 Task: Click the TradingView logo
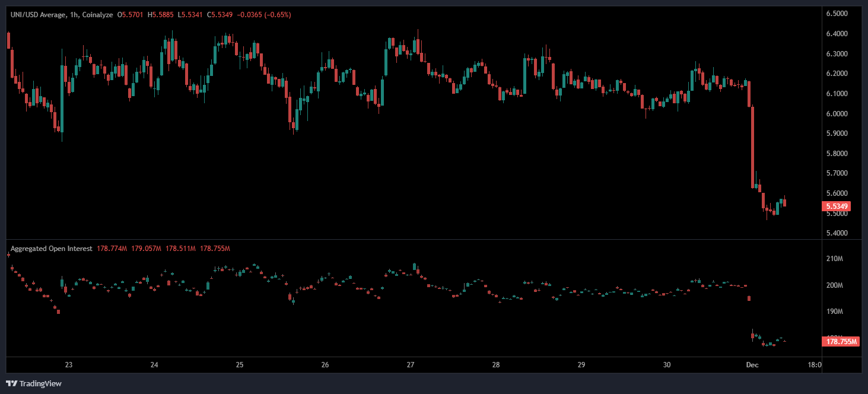(34, 383)
